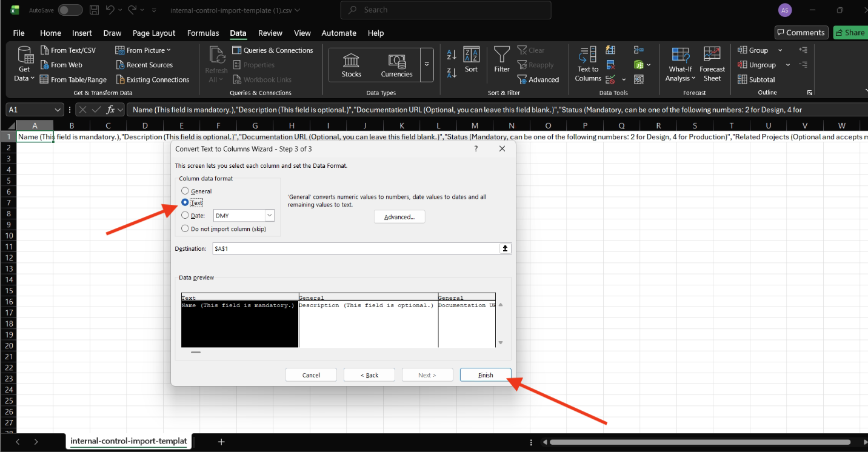This screenshot has height=452, width=868.
Task: Select the General column data format
Action: pos(185,191)
